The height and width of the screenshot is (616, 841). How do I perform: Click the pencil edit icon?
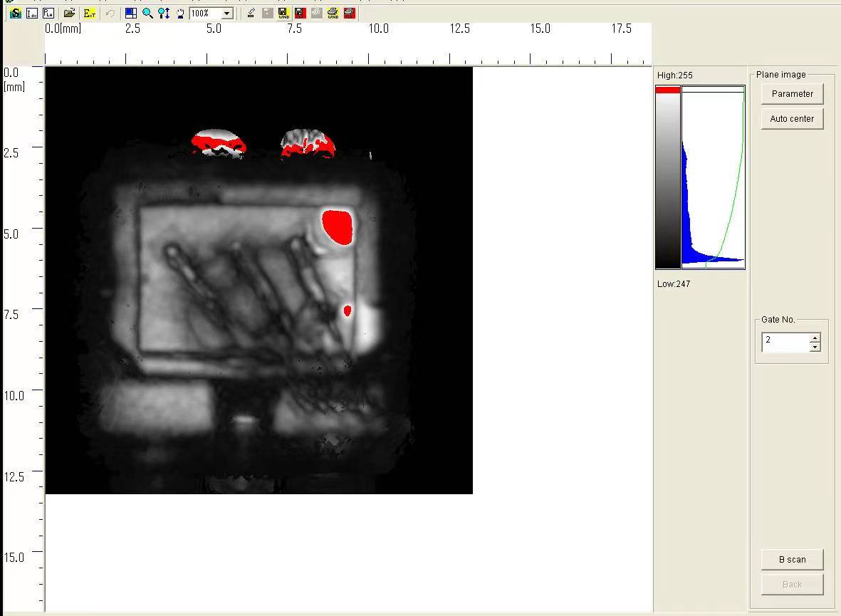point(251,13)
